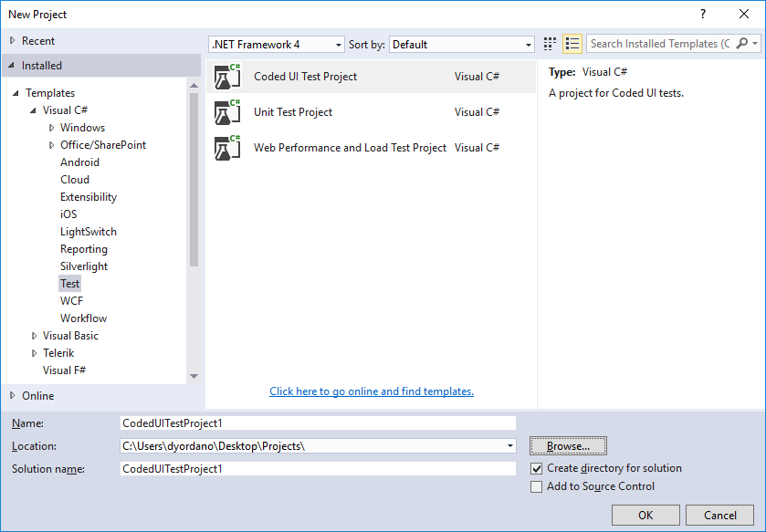Collapse the Visual C# tree node
Image resolution: width=766 pixels, height=532 pixels.
[33, 110]
